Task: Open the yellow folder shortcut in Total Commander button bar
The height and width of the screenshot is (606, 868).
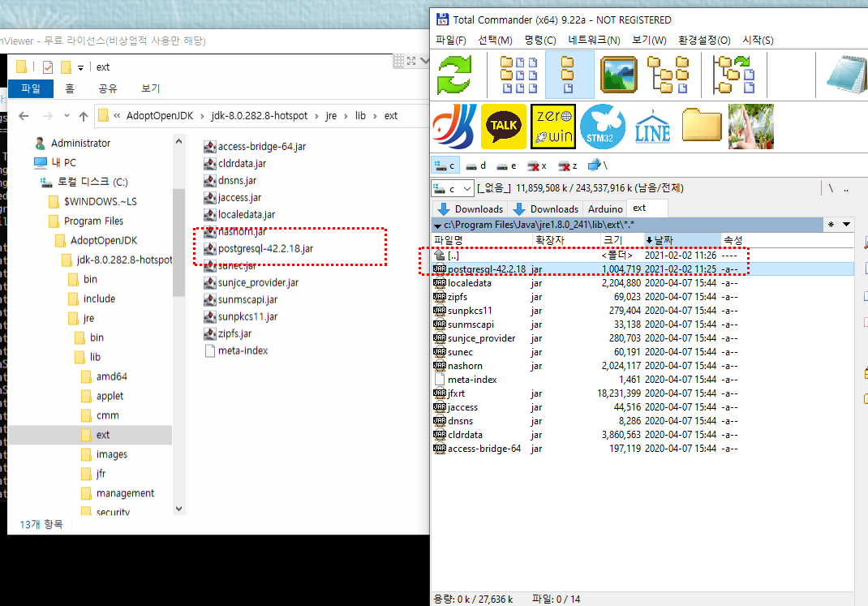Action: (702, 126)
